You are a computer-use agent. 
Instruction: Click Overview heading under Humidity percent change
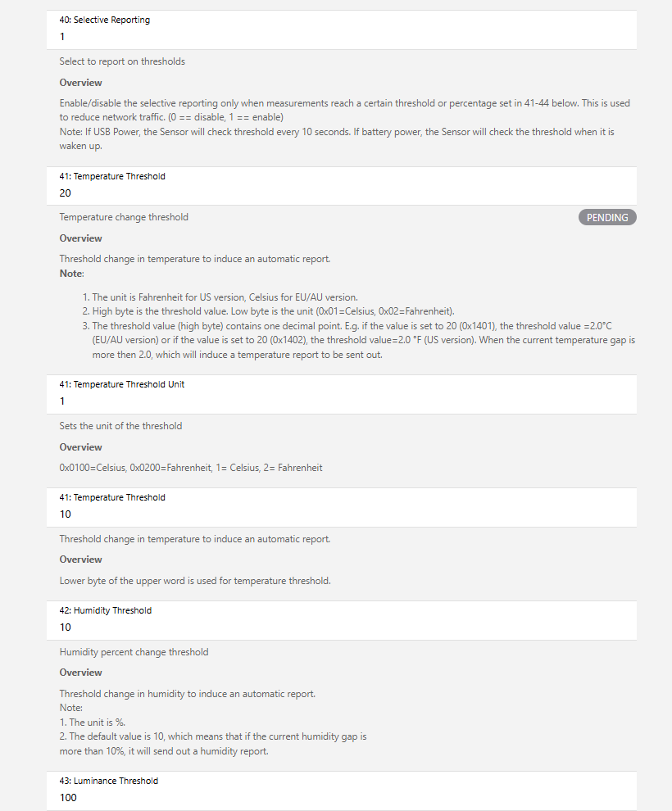pos(80,673)
